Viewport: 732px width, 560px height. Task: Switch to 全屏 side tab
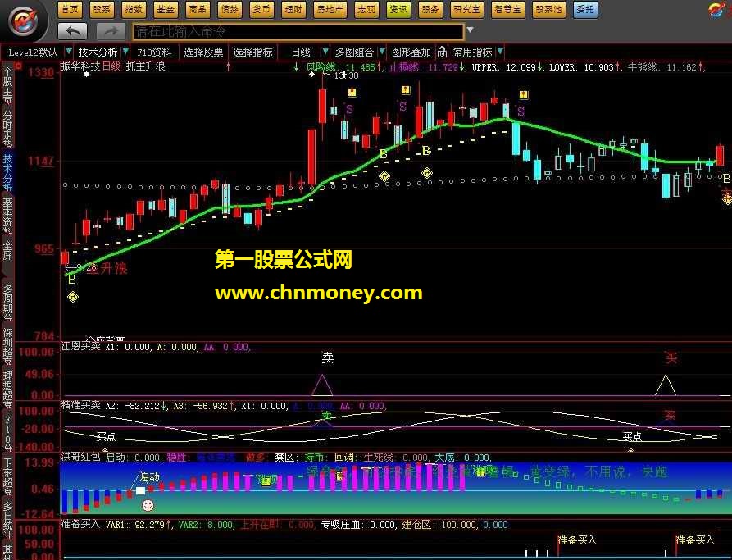click(x=8, y=251)
